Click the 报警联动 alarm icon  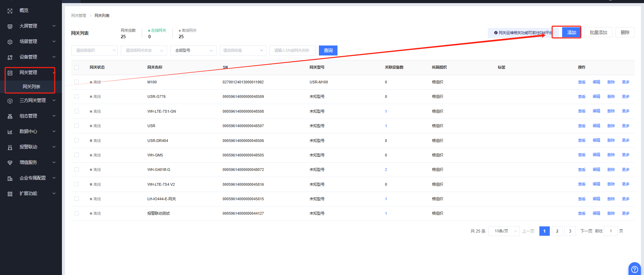tap(10, 147)
